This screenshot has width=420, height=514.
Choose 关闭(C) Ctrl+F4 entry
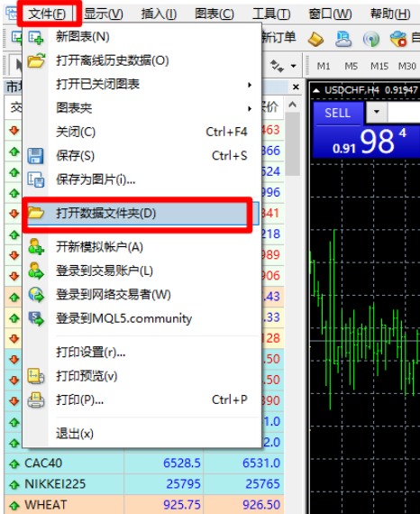pyautogui.click(x=142, y=132)
